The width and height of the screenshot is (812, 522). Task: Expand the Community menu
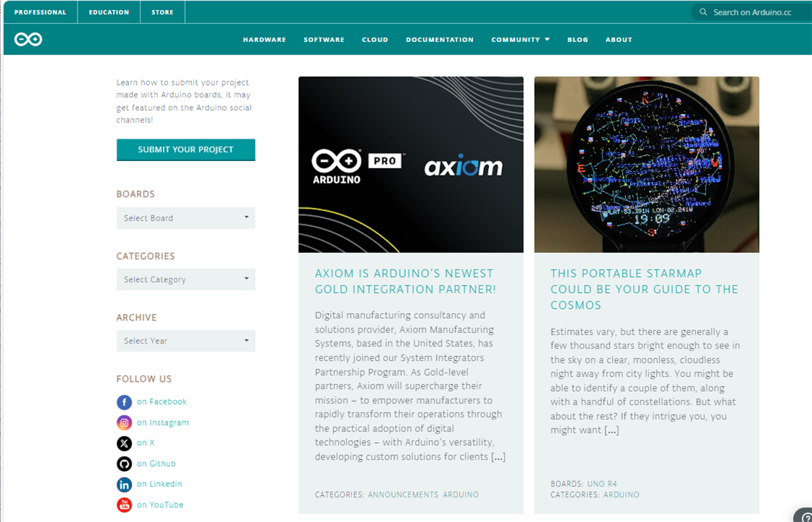(520, 39)
